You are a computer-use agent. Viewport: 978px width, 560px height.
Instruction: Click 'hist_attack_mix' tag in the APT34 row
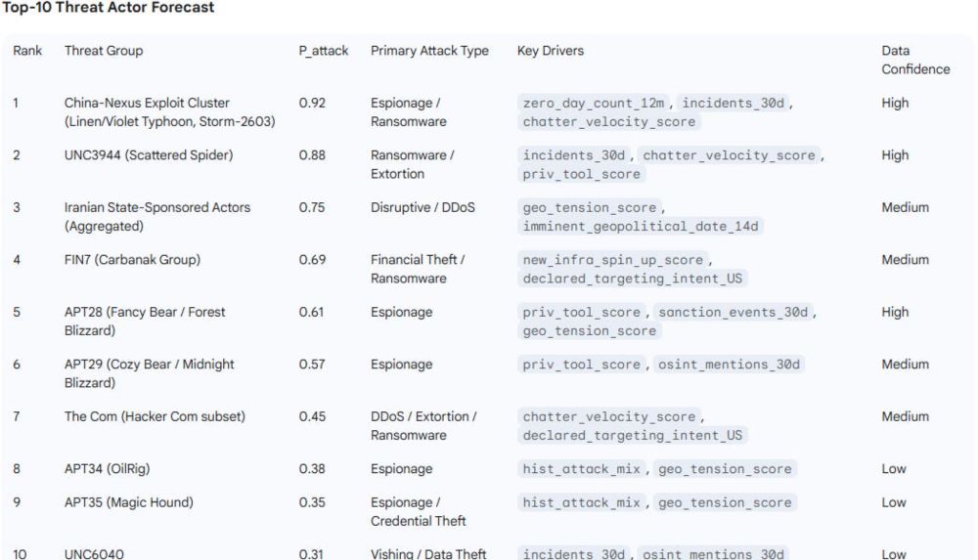point(581,469)
